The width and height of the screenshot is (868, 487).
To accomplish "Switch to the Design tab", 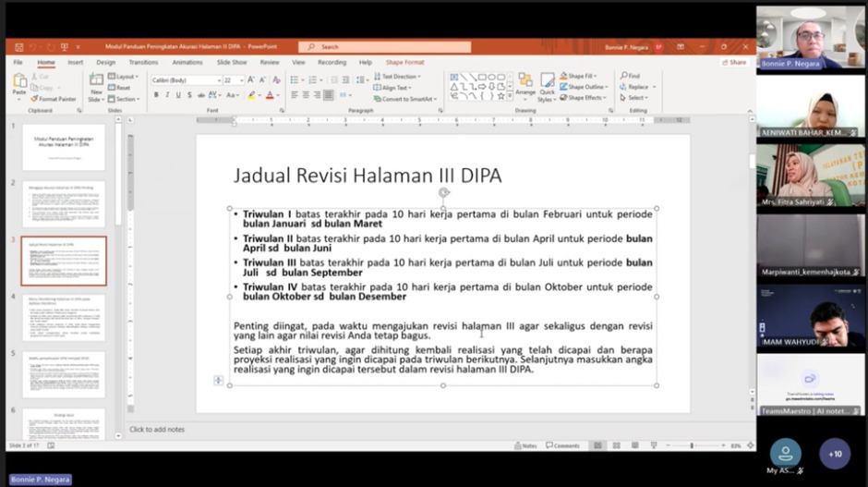I will (x=106, y=63).
